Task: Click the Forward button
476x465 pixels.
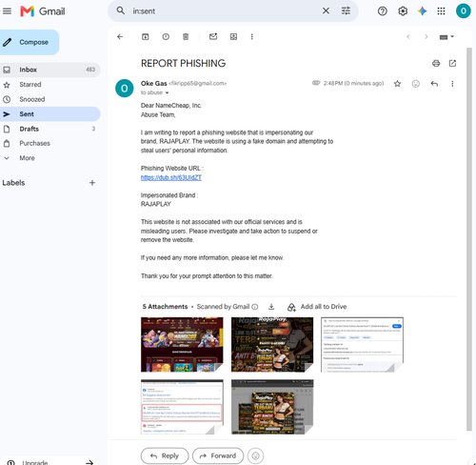Action: point(218,455)
